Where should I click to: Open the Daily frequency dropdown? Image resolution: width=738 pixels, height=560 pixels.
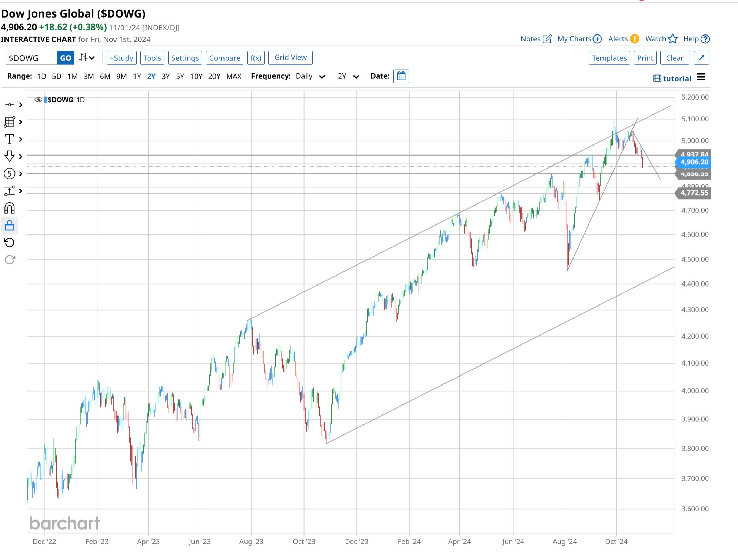[310, 76]
